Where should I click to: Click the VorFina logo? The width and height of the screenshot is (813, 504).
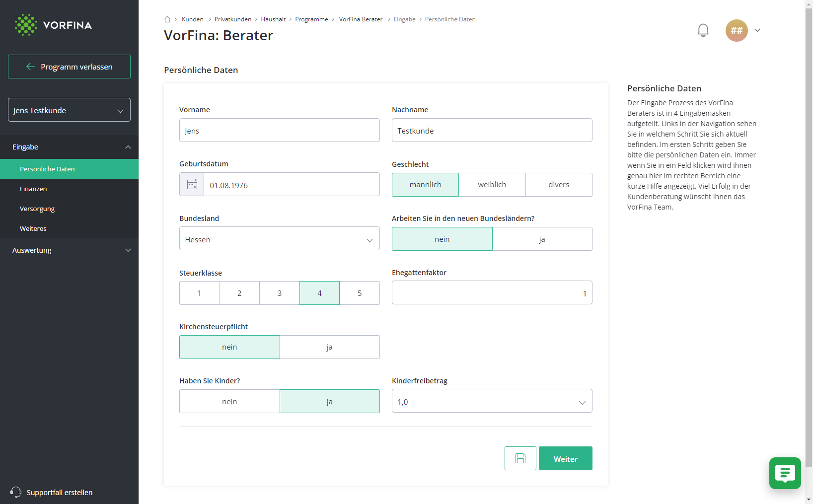[53, 25]
